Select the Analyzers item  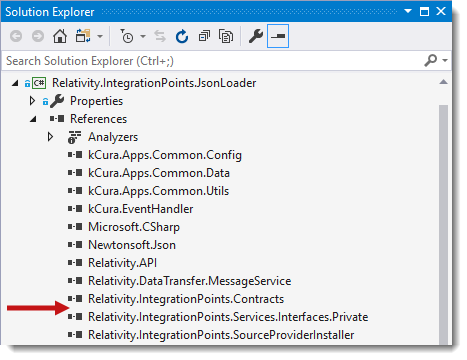point(113,137)
